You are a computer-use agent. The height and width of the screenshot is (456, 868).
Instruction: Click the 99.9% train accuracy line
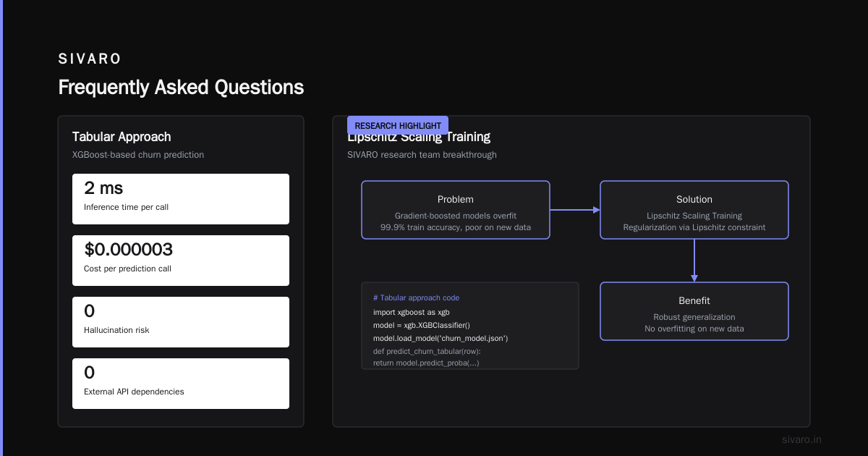[x=456, y=227]
